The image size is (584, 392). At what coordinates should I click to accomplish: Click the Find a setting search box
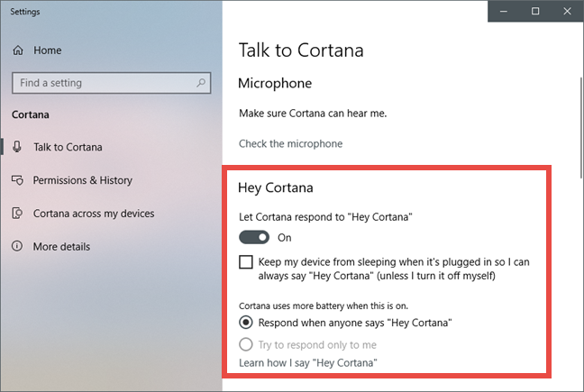pyautogui.click(x=112, y=83)
